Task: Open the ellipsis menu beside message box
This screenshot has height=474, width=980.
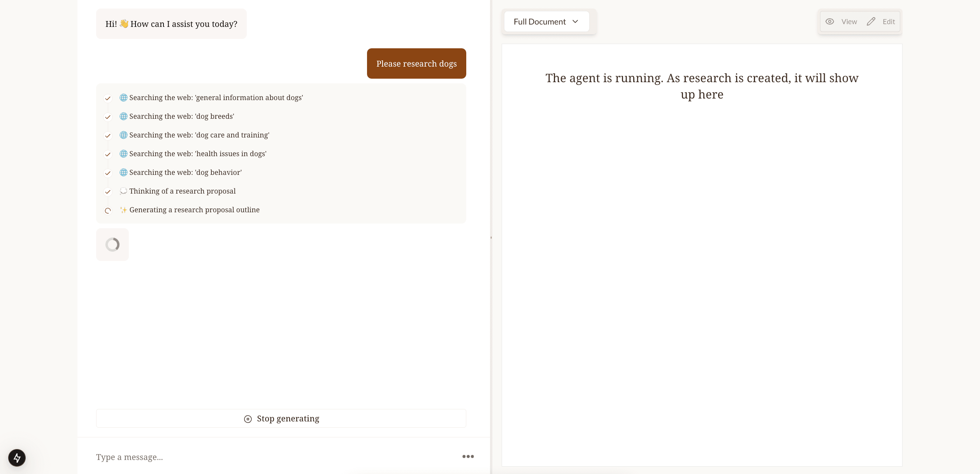Action: pos(468,456)
